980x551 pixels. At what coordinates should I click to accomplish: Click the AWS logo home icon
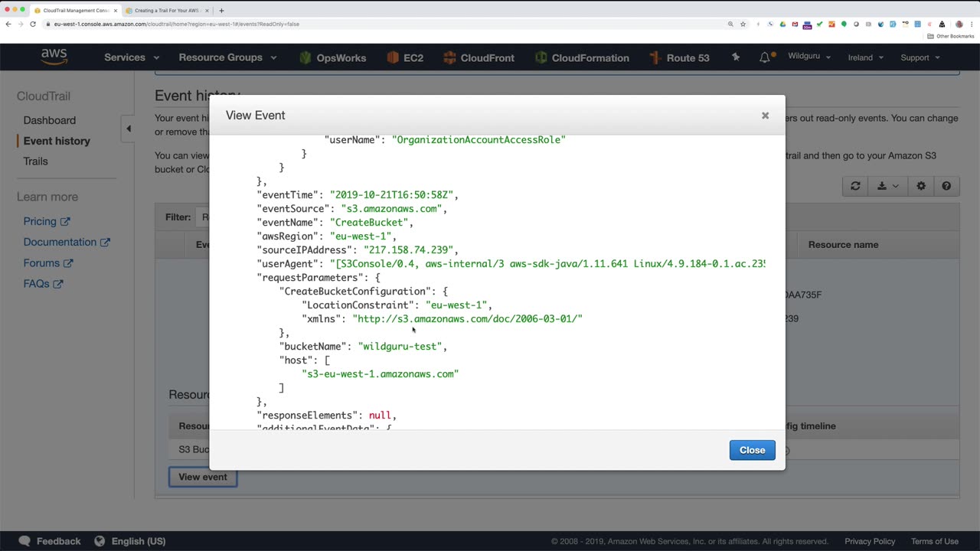[54, 57]
